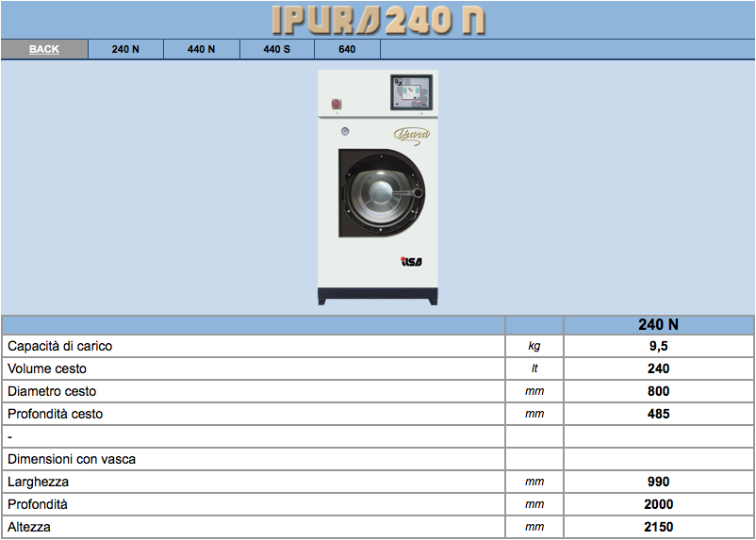Click the IPURA 240 N title logo
Image resolution: width=756 pixels, height=540 pixels.
point(378,20)
